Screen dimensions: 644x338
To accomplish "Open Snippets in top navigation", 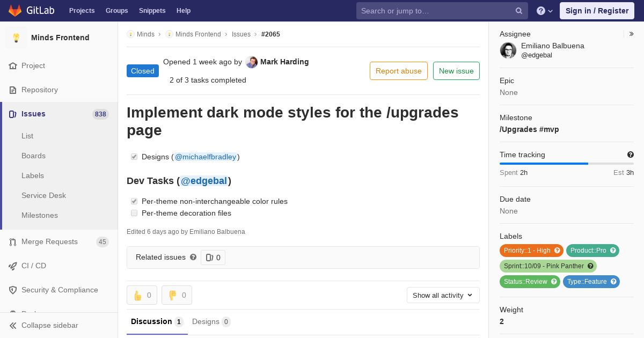I will click(x=152, y=11).
